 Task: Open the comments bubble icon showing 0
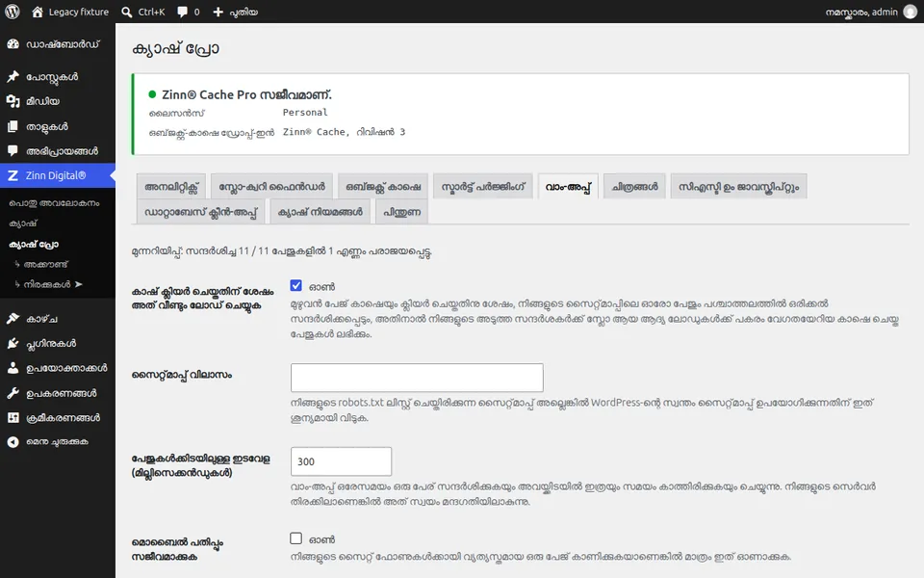click(x=182, y=12)
